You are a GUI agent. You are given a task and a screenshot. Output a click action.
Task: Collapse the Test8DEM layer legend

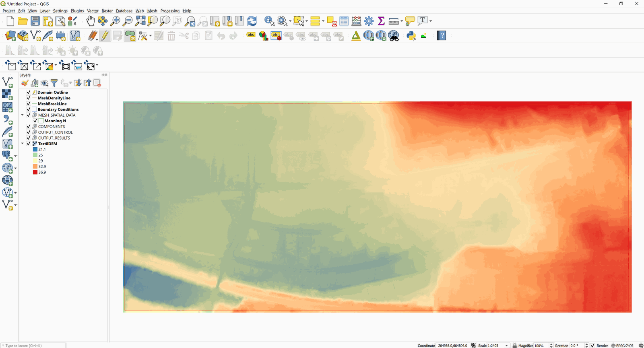[23, 144]
